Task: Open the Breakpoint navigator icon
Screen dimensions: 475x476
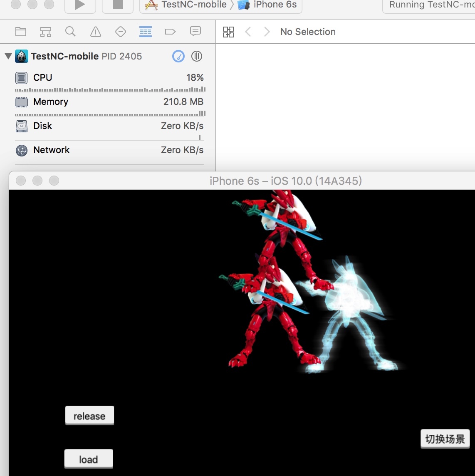Action: [170, 32]
